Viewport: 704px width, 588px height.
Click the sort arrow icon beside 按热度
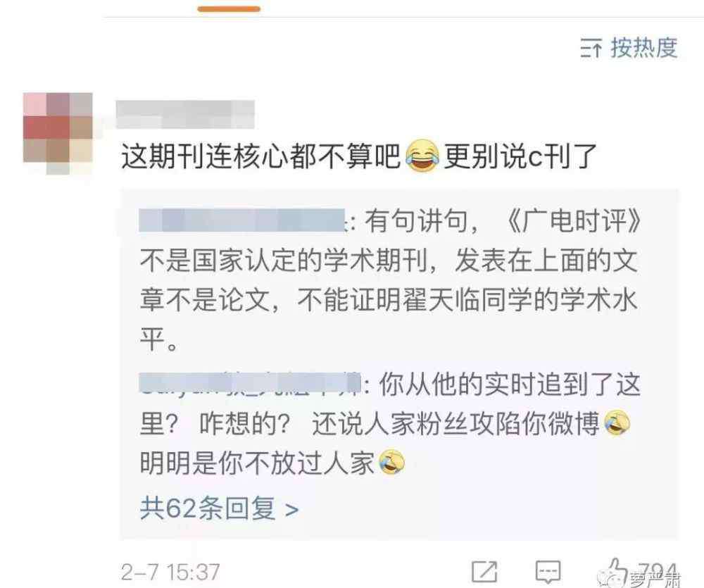pos(591,48)
